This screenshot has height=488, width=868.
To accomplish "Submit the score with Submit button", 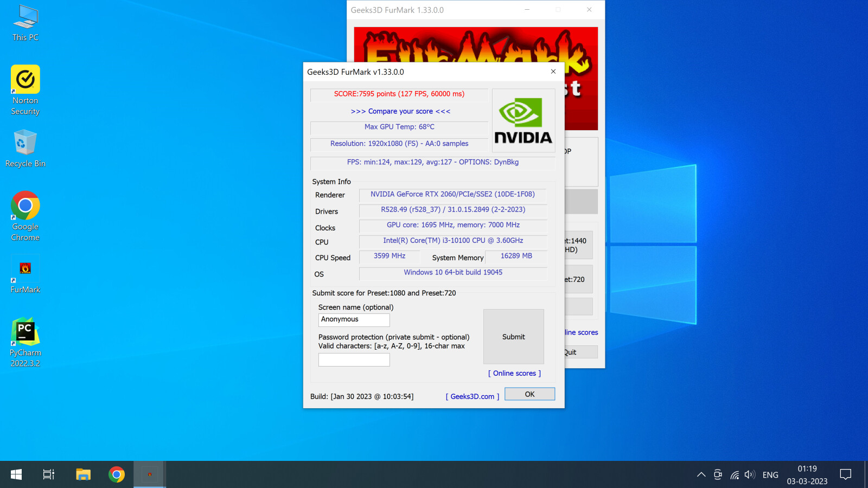I will (x=514, y=337).
